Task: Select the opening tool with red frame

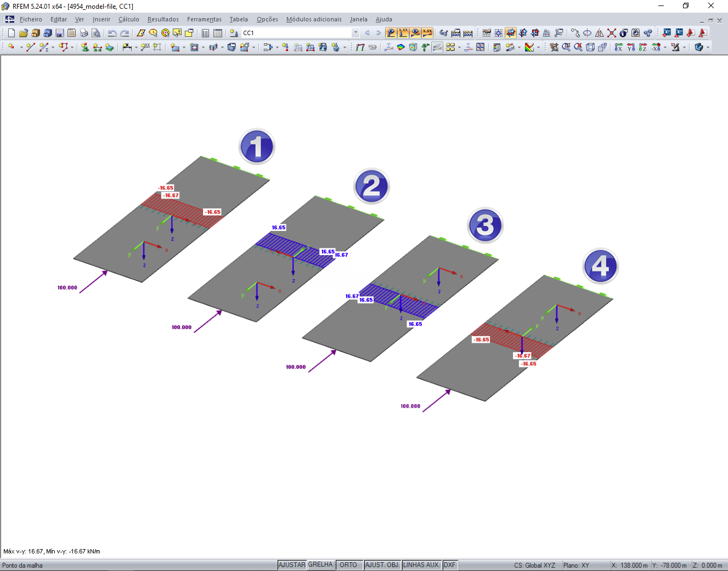Action: (194, 47)
